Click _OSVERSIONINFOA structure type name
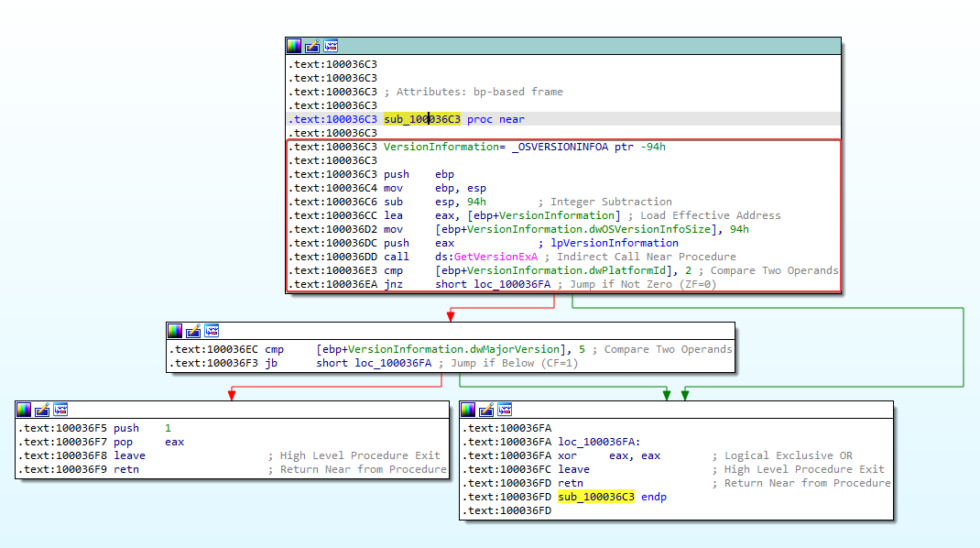The width and height of the screenshot is (980, 548). coord(560,147)
